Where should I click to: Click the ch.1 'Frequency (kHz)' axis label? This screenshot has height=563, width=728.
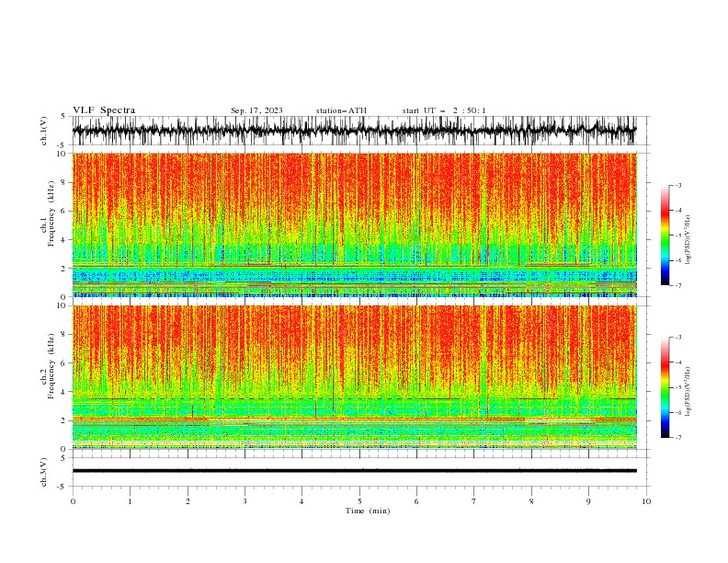[51, 214]
